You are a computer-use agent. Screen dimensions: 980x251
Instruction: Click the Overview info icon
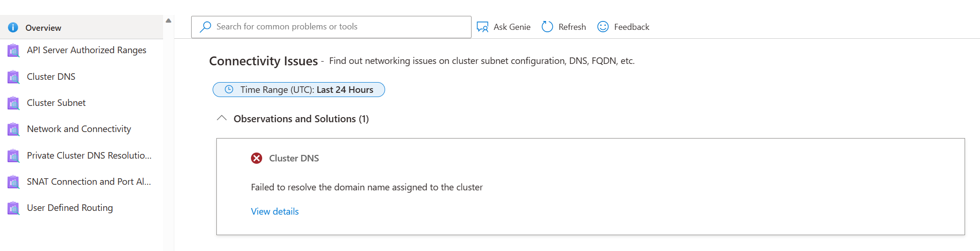[x=13, y=28]
